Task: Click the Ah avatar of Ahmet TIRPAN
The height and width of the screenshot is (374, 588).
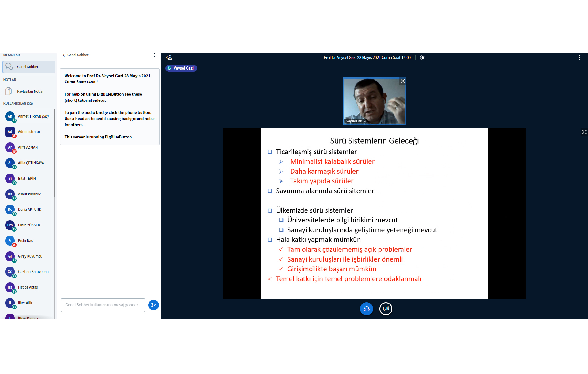Action: point(10,116)
